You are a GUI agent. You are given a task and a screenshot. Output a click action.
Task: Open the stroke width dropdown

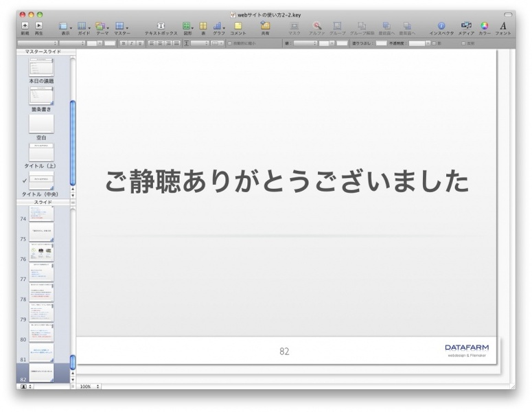[x=327, y=43]
